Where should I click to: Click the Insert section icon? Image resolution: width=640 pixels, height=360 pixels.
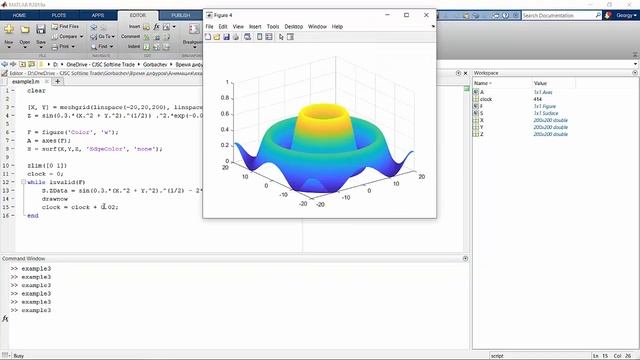click(146, 27)
